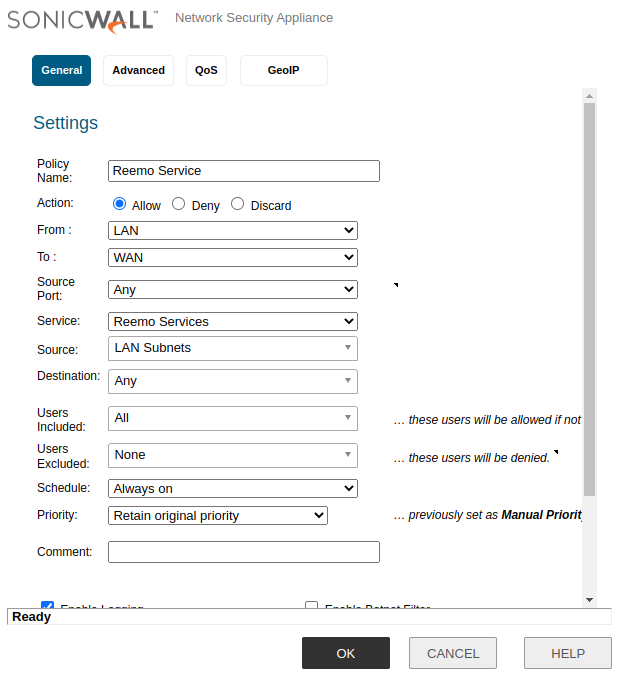
Task: Choose the Deny action radio button
Action: click(179, 204)
